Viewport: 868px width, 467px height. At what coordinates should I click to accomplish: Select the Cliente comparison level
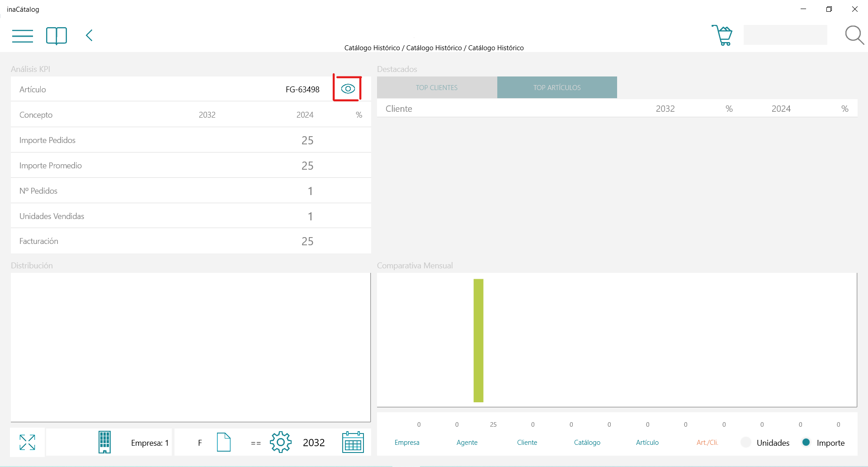pyautogui.click(x=527, y=443)
